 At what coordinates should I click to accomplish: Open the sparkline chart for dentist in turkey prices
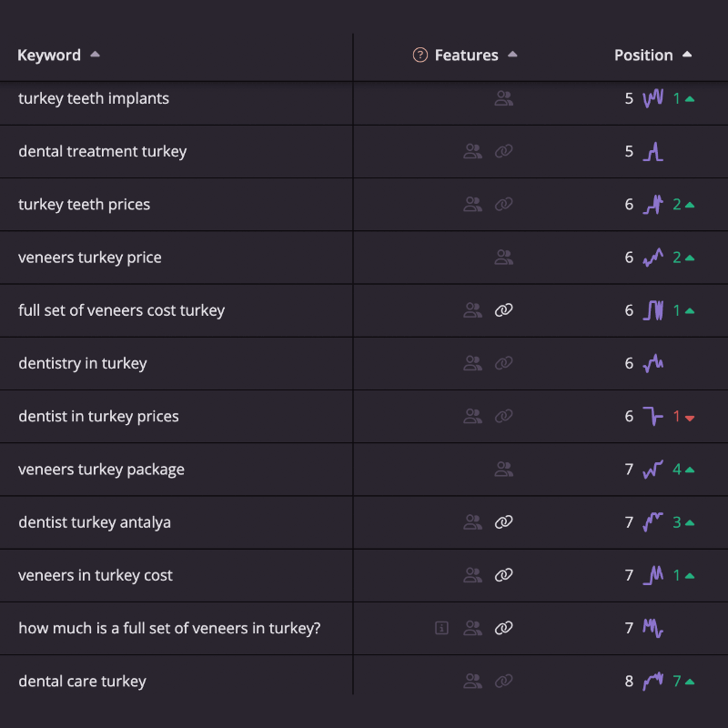652,416
